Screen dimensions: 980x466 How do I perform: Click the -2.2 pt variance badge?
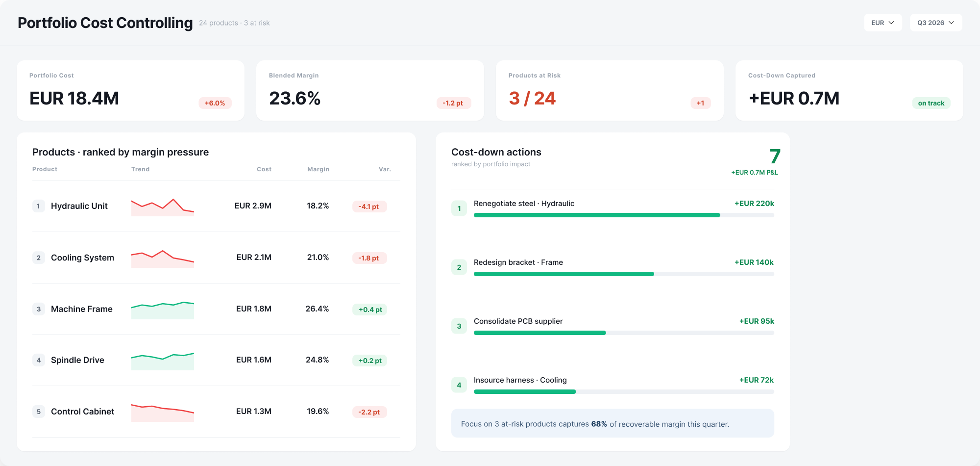(369, 412)
